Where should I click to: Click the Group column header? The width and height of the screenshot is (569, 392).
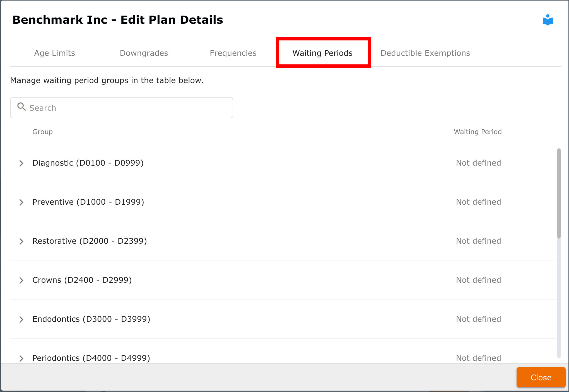(x=42, y=132)
